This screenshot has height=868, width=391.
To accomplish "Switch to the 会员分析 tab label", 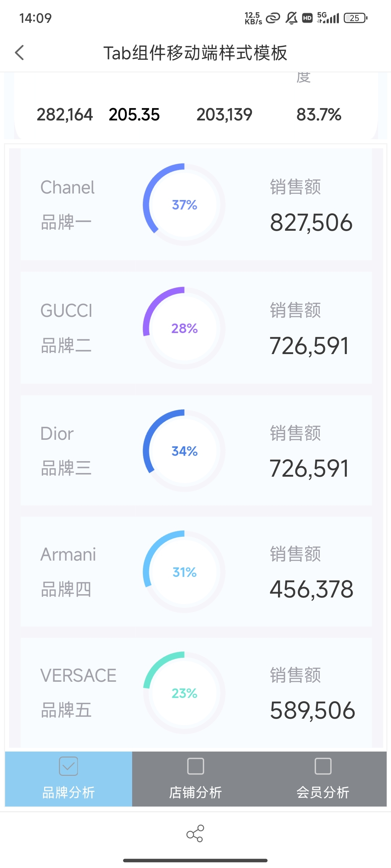I will click(323, 792).
